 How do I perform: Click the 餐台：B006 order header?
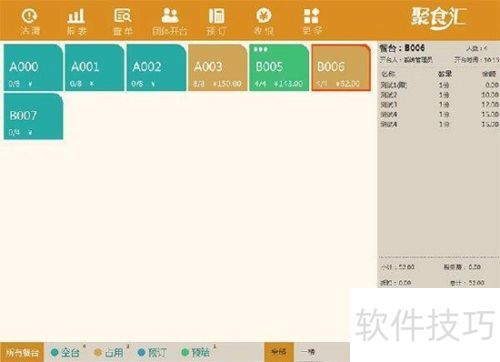click(x=402, y=48)
